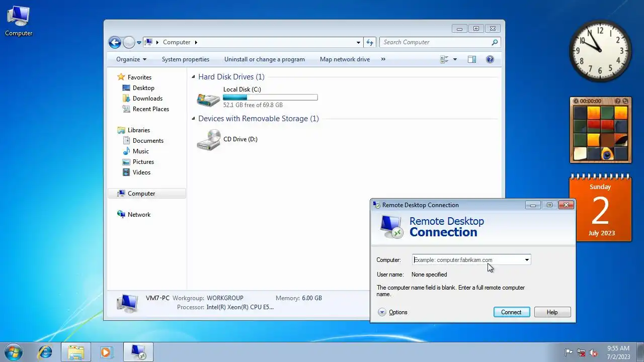This screenshot has width=644, height=362.
Task: Collapse Devices with Removable Storage group
Action: tap(193, 119)
